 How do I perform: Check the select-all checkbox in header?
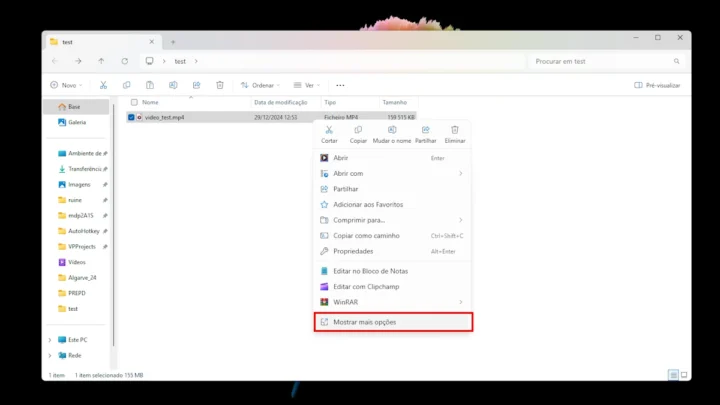coord(134,102)
